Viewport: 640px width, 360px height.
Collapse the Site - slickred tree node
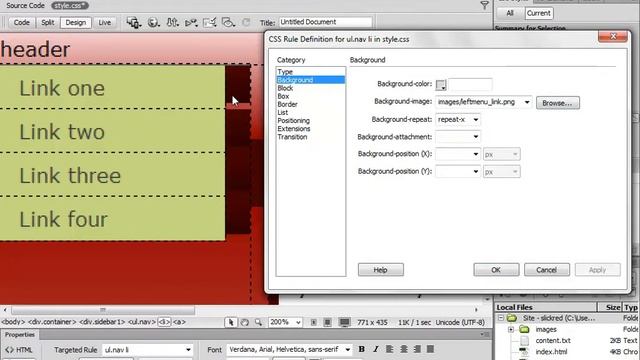[501, 318]
